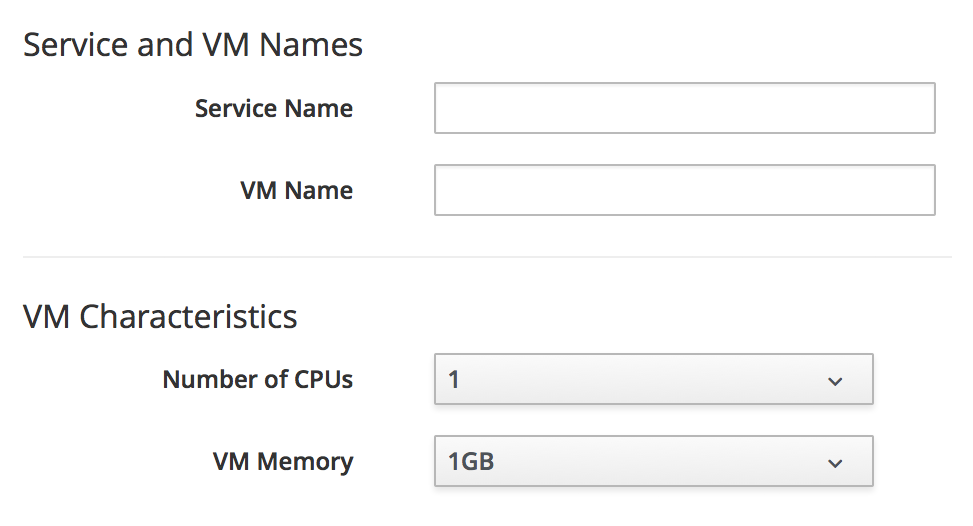Viewport: 973px width, 526px height.
Task: Click the "VM Characteristics" section heading
Action: [x=160, y=317]
